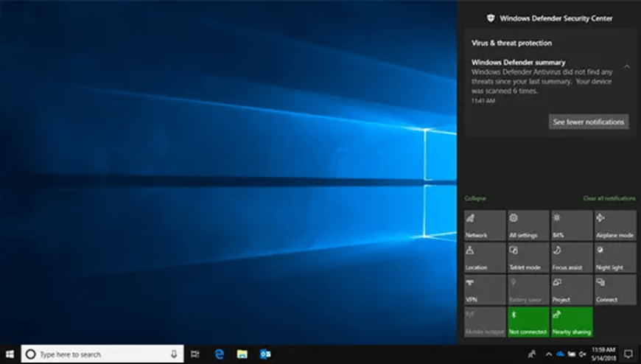Open the Connect quick action tile
The width and height of the screenshot is (641, 364).
[x=615, y=290]
